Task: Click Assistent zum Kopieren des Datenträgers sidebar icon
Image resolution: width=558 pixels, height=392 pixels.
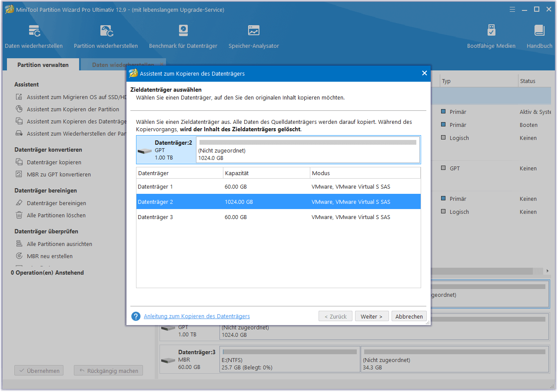Action: click(19, 121)
